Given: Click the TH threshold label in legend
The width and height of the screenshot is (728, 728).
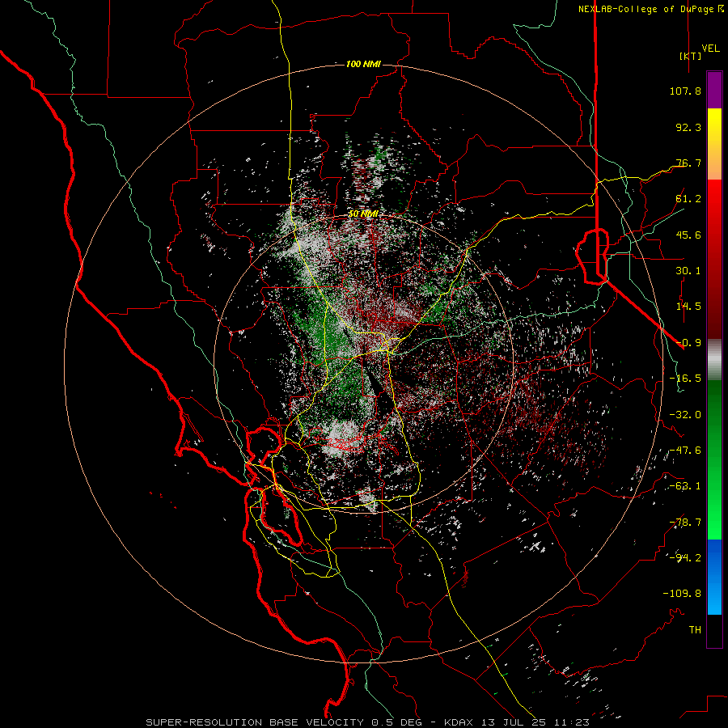Looking at the screenshot, I should [x=695, y=630].
